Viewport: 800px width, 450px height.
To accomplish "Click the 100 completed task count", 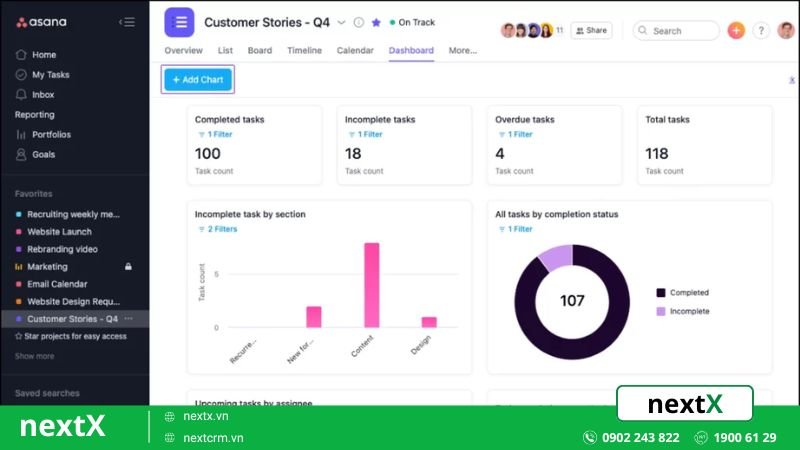I will click(207, 154).
